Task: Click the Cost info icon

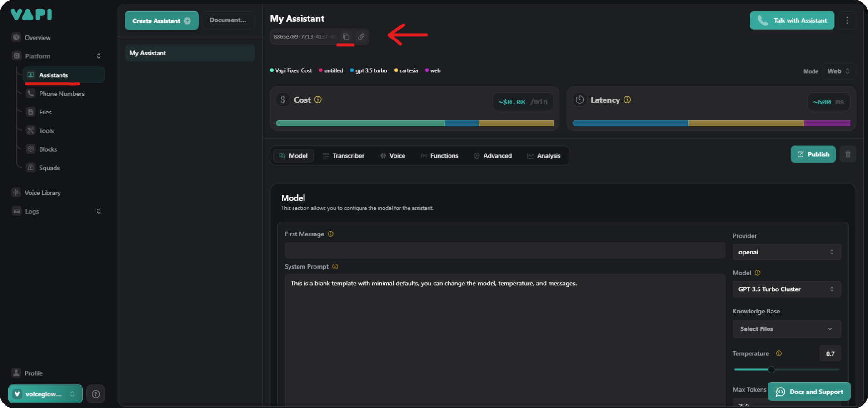Action: (x=318, y=100)
